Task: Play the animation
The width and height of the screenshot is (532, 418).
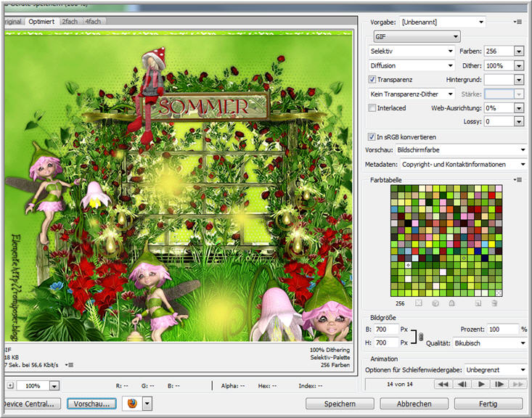Action: coord(480,384)
